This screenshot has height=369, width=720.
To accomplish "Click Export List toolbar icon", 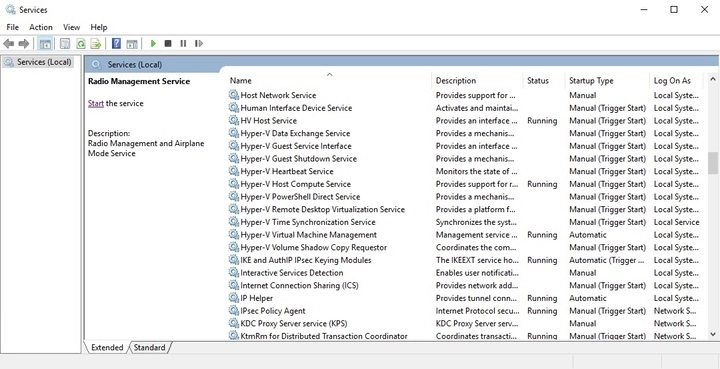I will [96, 44].
